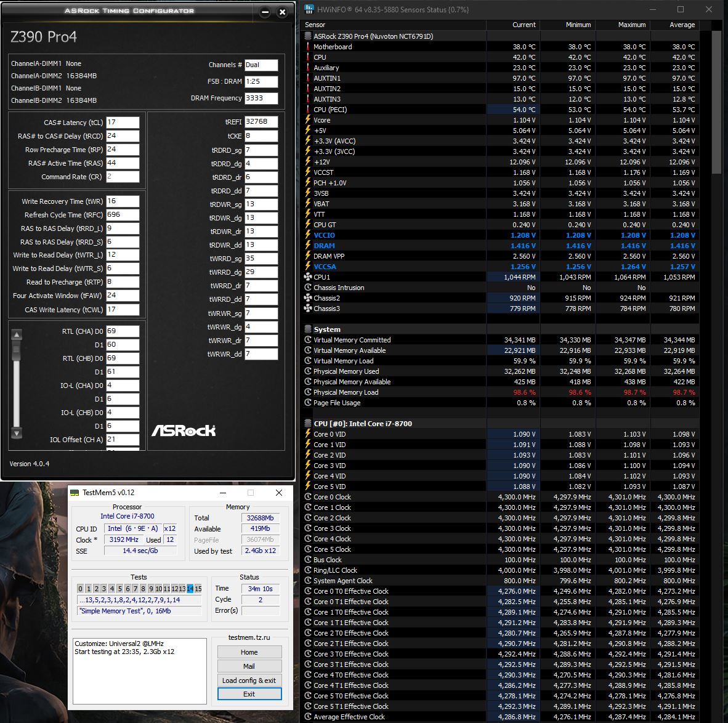Click the Maximum column header

(622, 25)
